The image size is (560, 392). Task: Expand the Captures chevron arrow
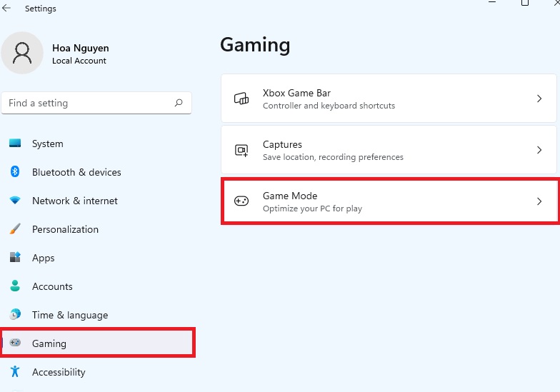pos(539,150)
